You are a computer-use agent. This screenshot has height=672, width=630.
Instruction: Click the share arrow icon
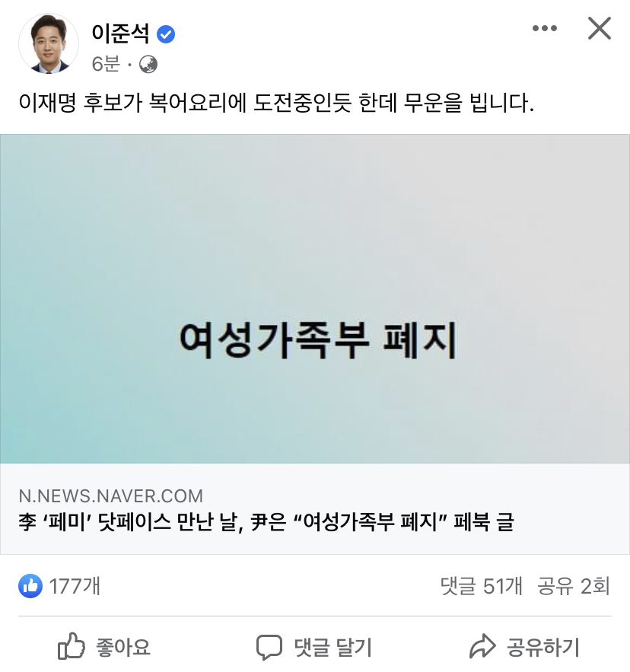coord(482,646)
